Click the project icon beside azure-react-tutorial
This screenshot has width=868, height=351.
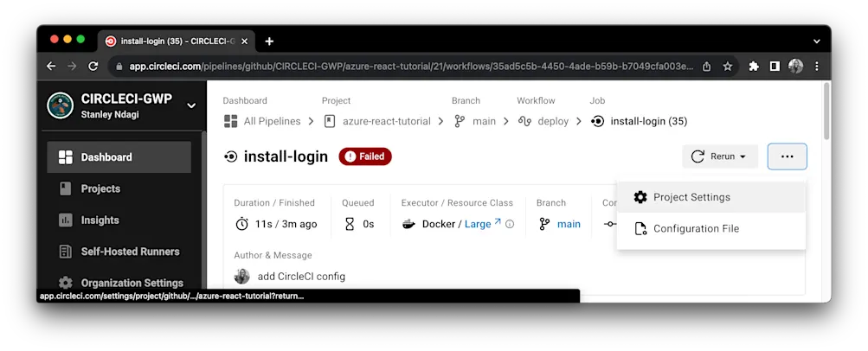click(x=330, y=121)
